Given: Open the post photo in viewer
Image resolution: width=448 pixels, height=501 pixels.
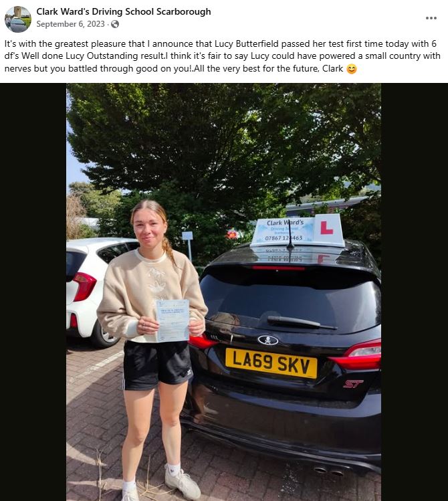Looking at the screenshot, I should coord(223,292).
